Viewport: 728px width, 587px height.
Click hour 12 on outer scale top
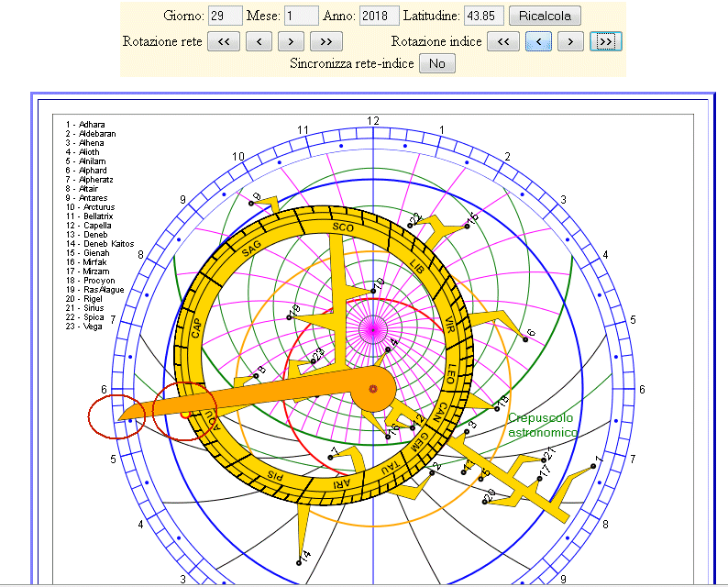pos(372,121)
